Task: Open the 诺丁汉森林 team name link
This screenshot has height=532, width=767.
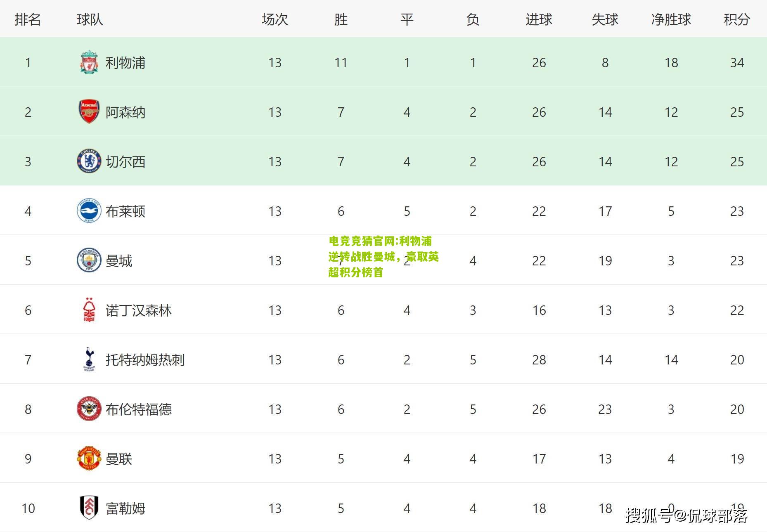Action: pos(139,310)
